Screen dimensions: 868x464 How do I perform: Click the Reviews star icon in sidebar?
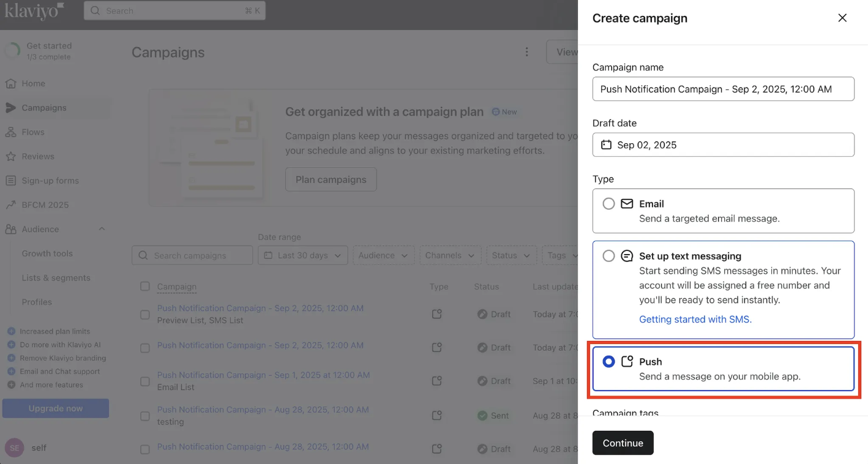(x=10, y=157)
